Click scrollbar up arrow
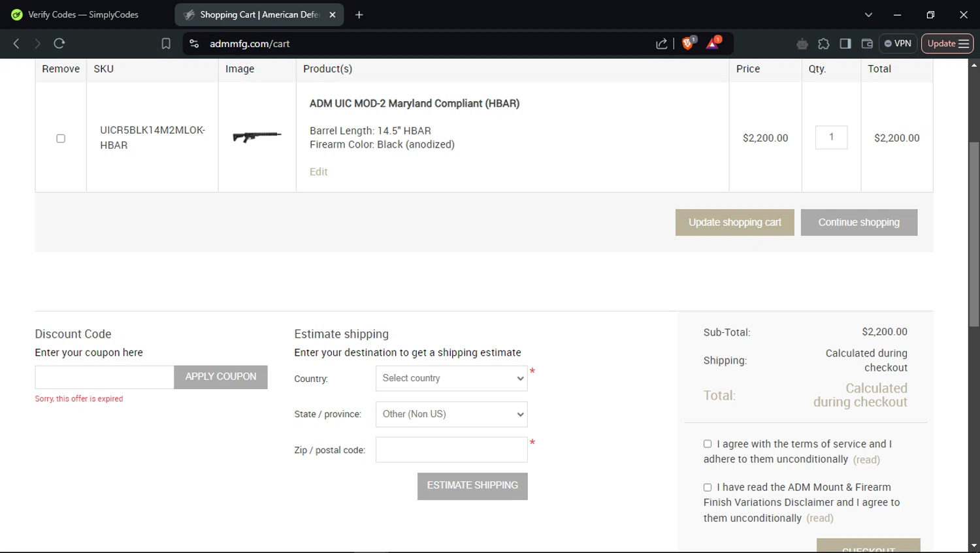 coord(973,65)
